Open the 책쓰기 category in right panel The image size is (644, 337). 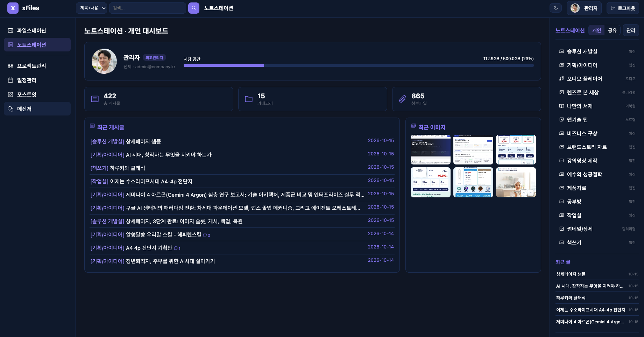pyautogui.click(x=597, y=243)
